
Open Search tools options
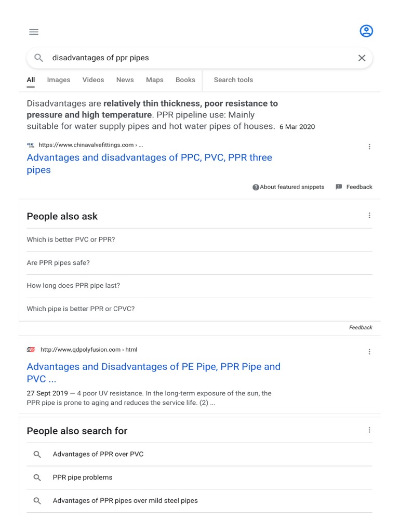(x=233, y=80)
